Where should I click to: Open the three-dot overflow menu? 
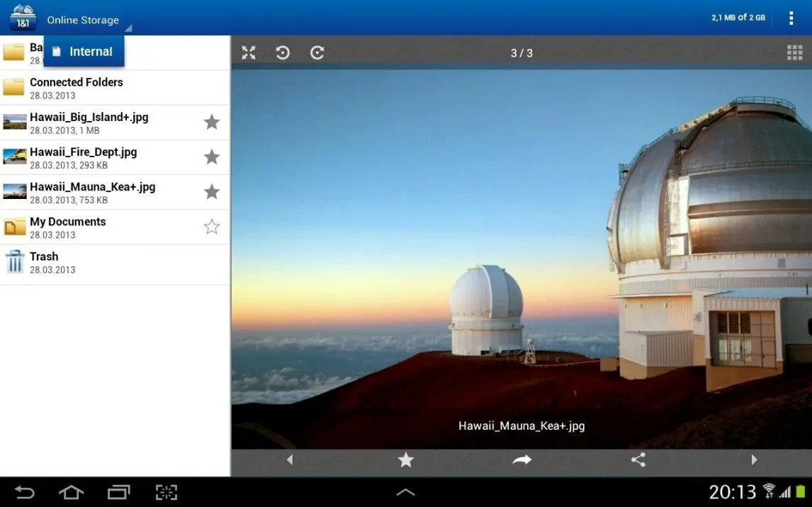point(791,18)
